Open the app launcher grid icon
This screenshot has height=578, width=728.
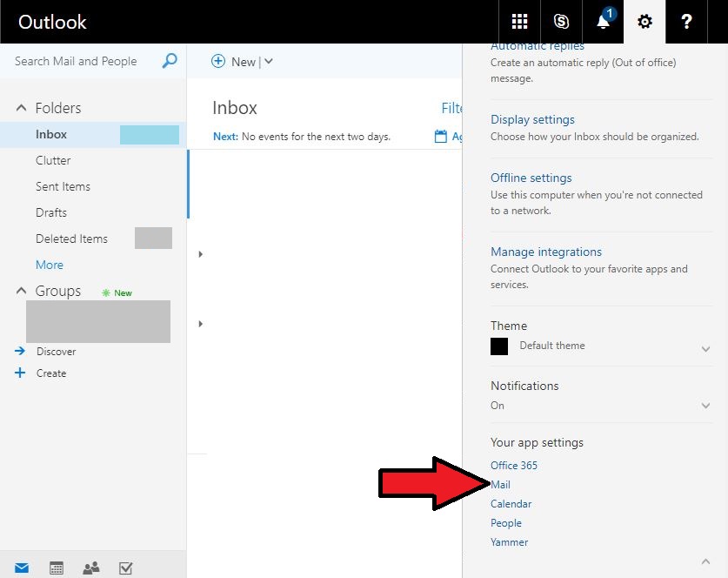519,22
